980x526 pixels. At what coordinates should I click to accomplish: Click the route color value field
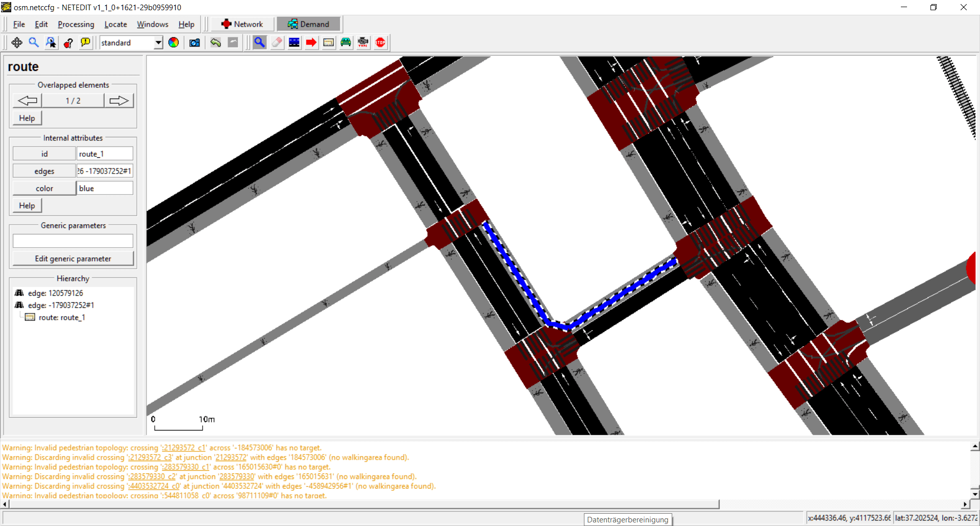[105, 188]
